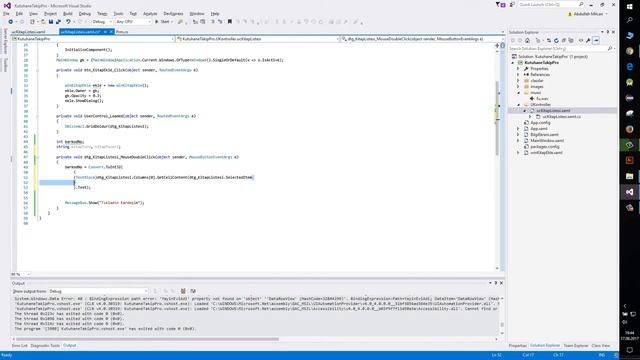This screenshot has height=360, width=640.
Task: Collapse all items in Solution Explorer
Action: (x=564, y=40)
